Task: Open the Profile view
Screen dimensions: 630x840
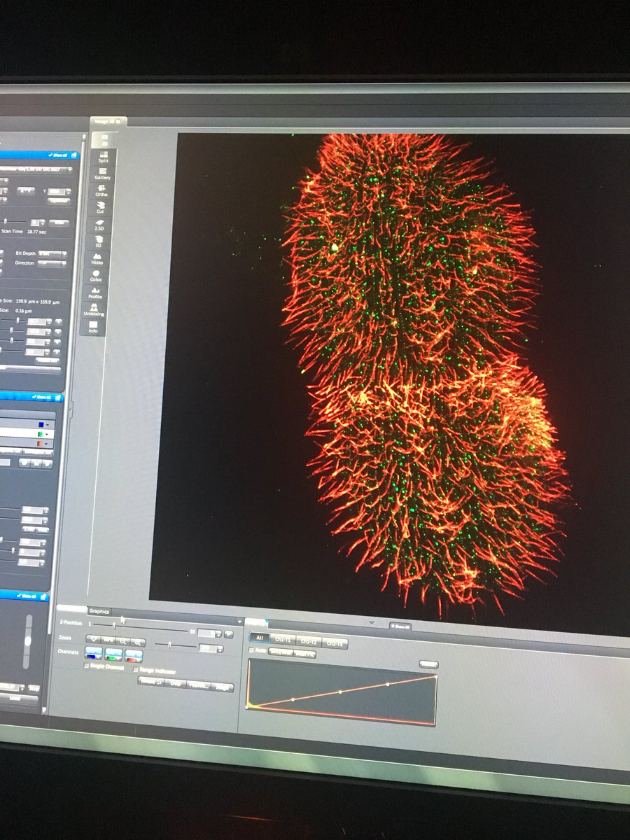Action: (x=95, y=293)
